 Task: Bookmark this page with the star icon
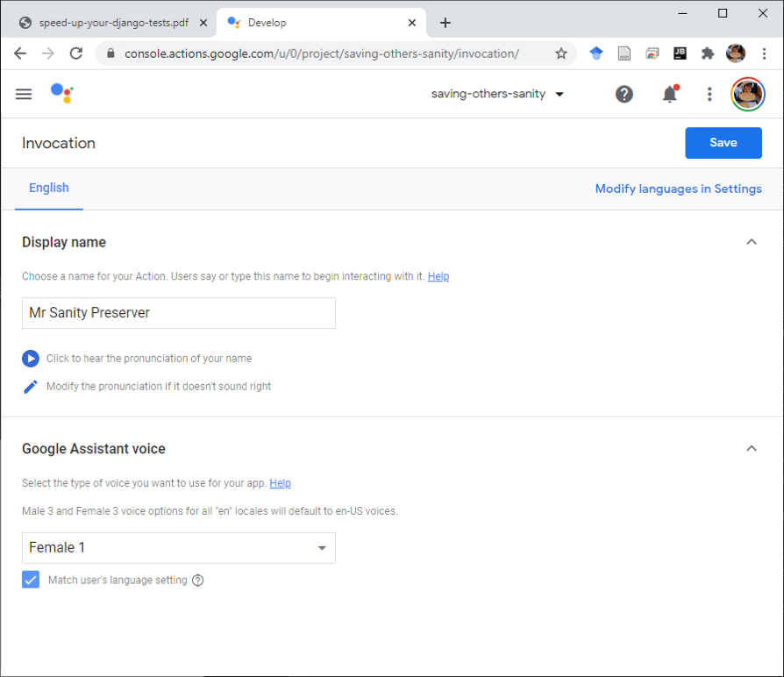point(561,53)
